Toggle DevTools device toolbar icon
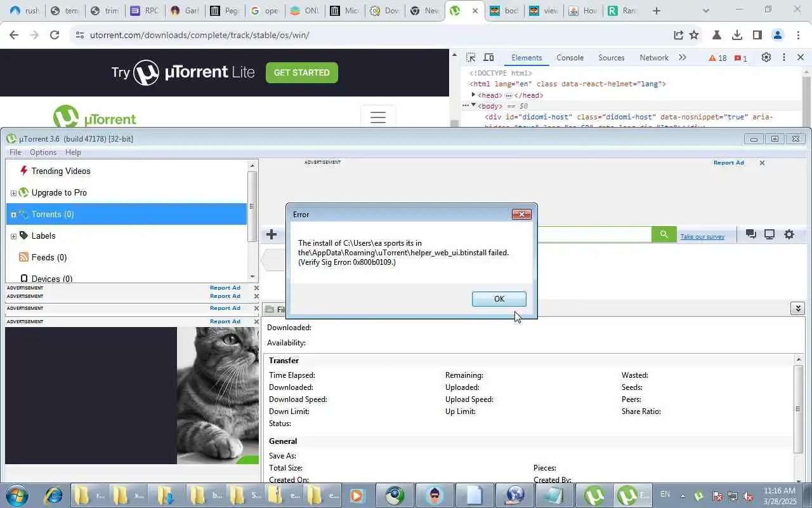Image resolution: width=812 pixels, height=508 pixels. click(x=488, y=57)
